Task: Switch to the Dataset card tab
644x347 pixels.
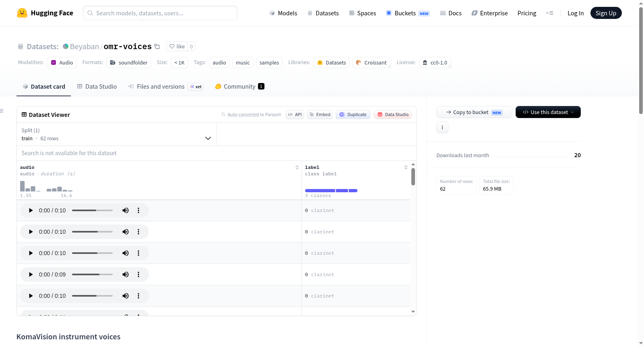Action: coord(44,87)
